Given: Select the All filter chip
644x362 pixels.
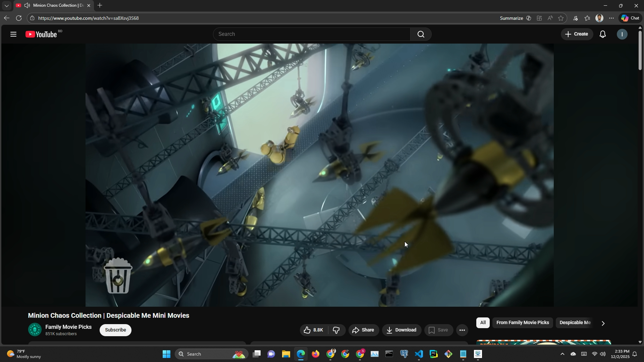Looking at the screenshot, I should pyautogui.click(x=483, y=323).
